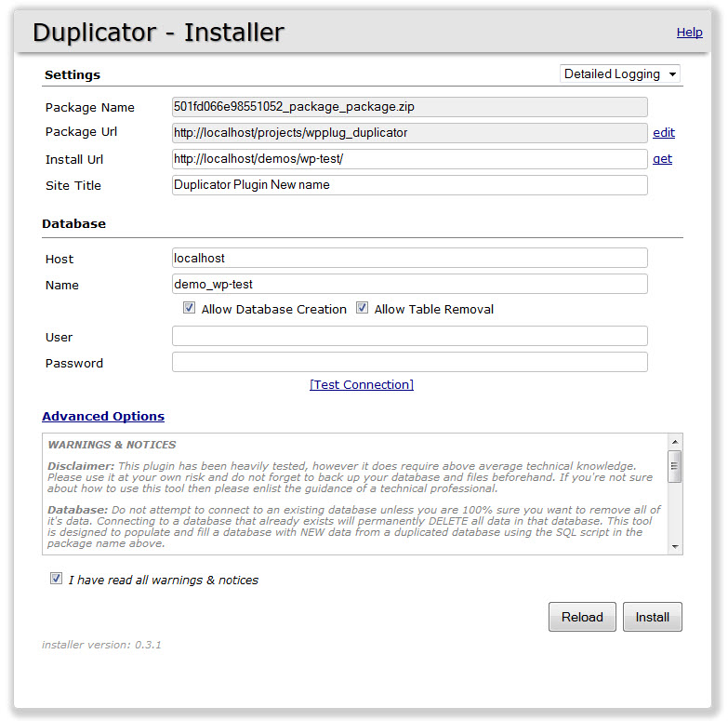Click the 'WARNINGS & NOTICES' heading
The height and width of the screenshot is (721, 728).
(x=112, y=445)
